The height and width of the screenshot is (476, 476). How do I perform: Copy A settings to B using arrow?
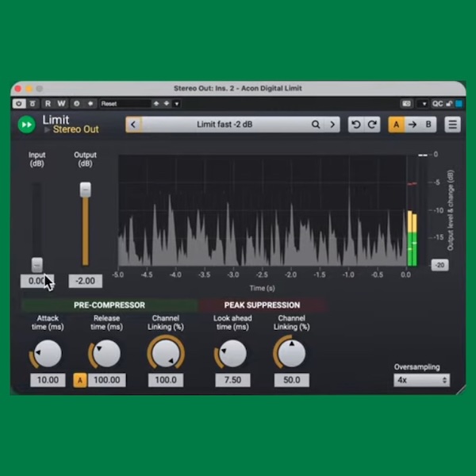413,125
